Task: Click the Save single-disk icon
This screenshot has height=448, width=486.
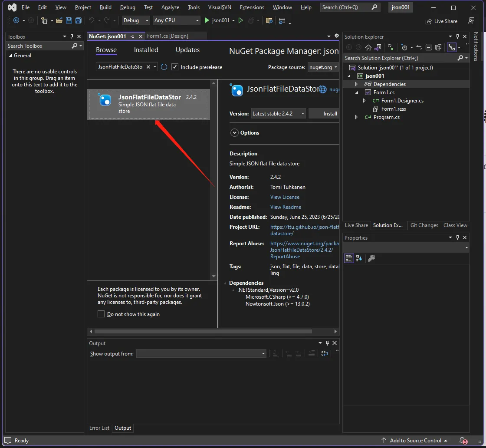Action: 69,20
